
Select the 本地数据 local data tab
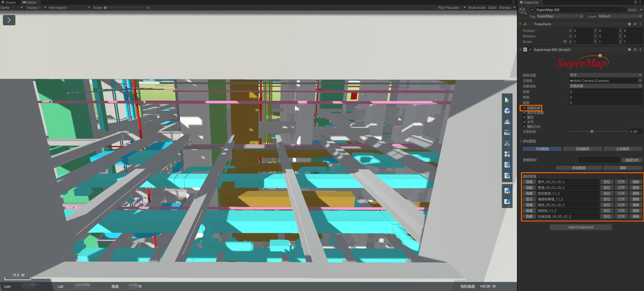[x=542, y=149]
